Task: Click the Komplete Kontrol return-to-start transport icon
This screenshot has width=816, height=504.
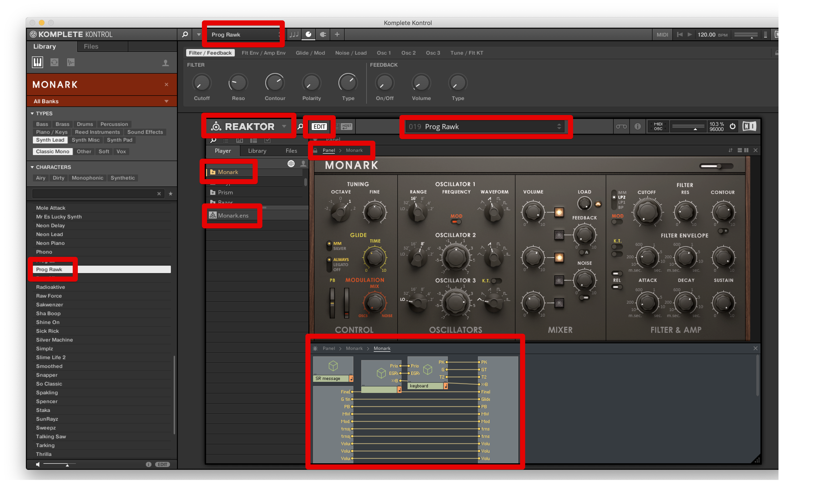Action: (x=679, y=34)
